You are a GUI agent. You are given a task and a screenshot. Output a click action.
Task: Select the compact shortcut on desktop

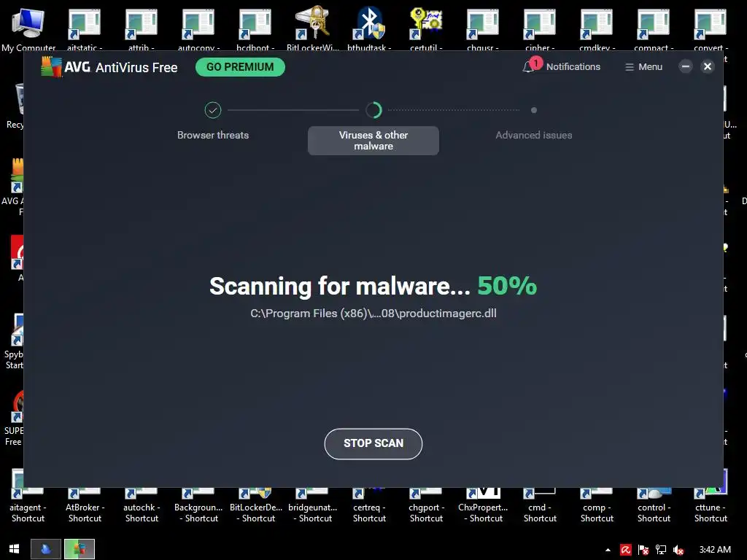[654, 29]
